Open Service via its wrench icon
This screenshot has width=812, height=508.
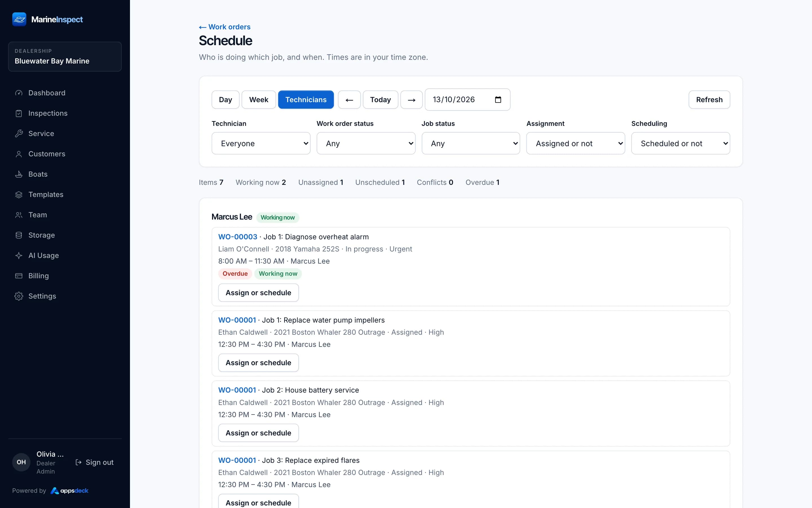coord(19,133)
